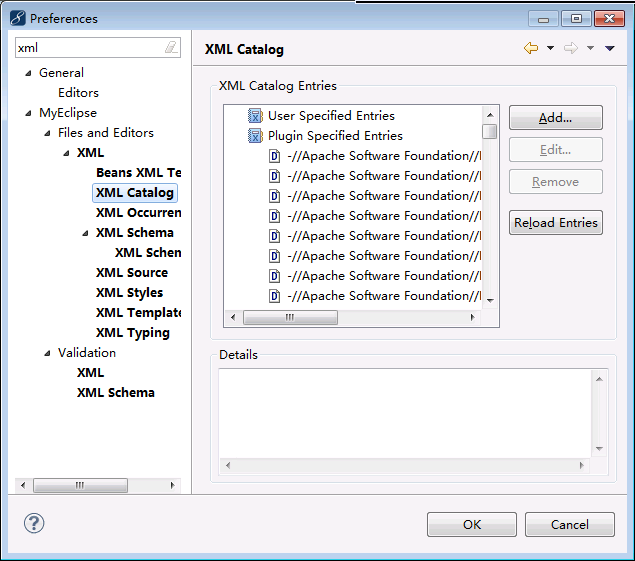The height and width of the screenshot is (561, 635).
Task: Select Plugin Specified Entries text row
Action: coord(335,136)
